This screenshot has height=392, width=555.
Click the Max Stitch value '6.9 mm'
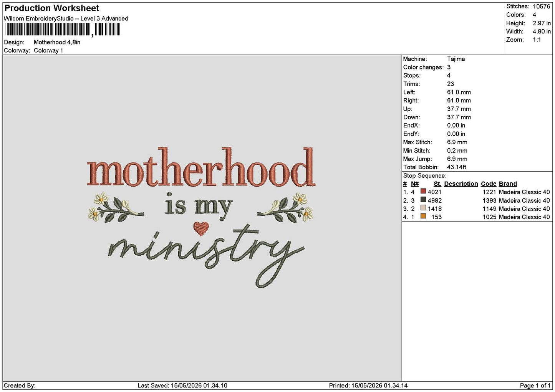point(457,142)
